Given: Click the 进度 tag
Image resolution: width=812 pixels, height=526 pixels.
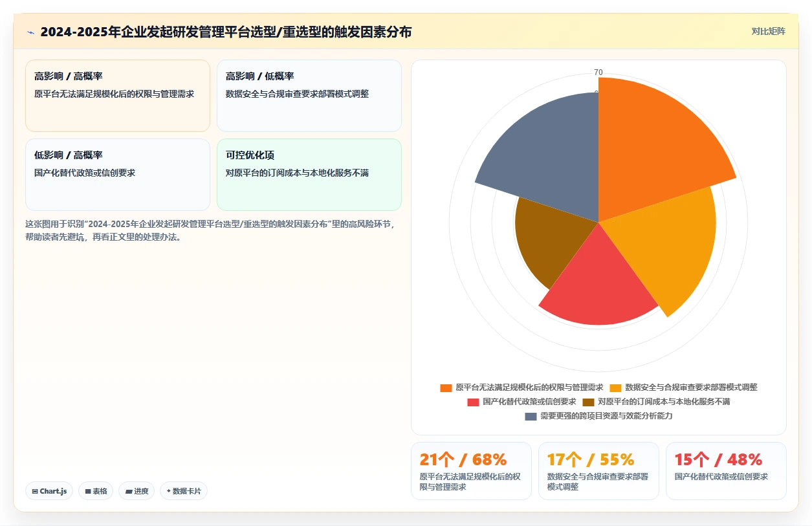Looking at the screenshot, I should coord(137,491).
